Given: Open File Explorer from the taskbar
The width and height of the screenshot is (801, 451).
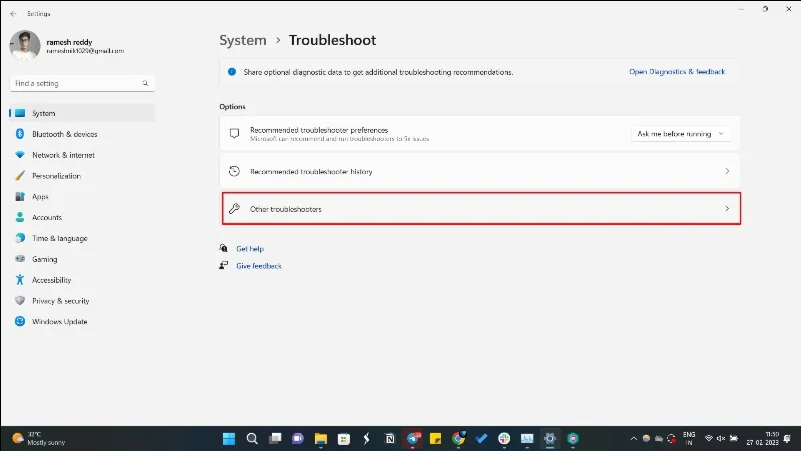Looking at the screenshot, I should tap(320, 438).
